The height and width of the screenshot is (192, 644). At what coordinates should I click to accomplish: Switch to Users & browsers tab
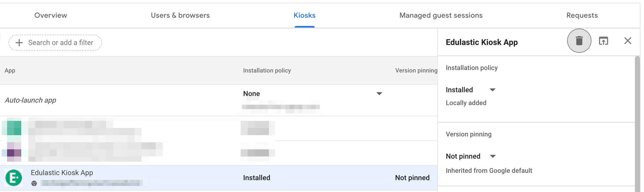180,15
